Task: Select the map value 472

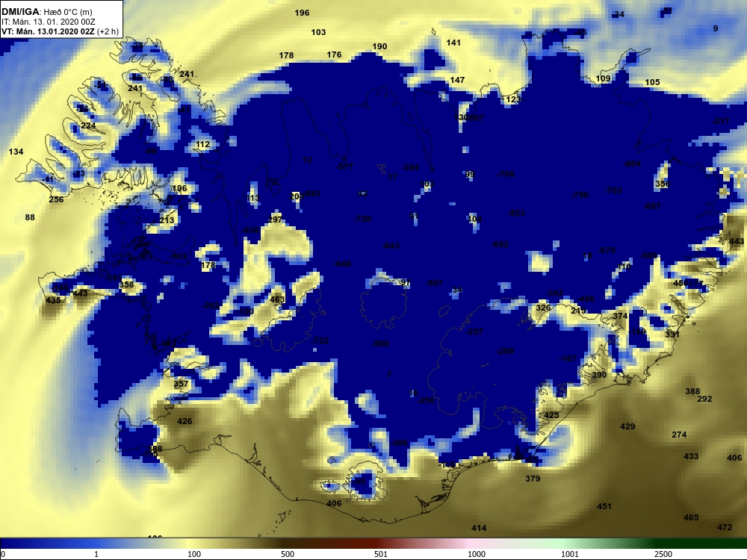Action: coord(725,528)
